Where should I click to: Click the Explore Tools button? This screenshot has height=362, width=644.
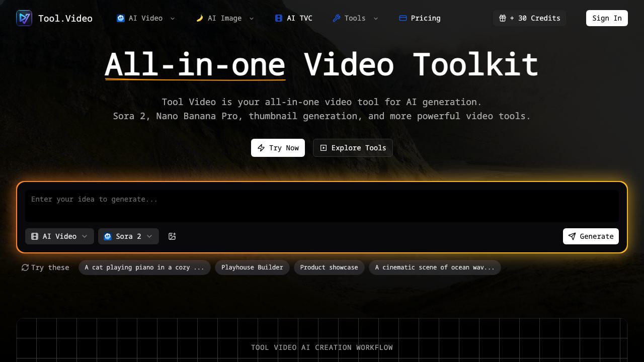pos(353,148)
